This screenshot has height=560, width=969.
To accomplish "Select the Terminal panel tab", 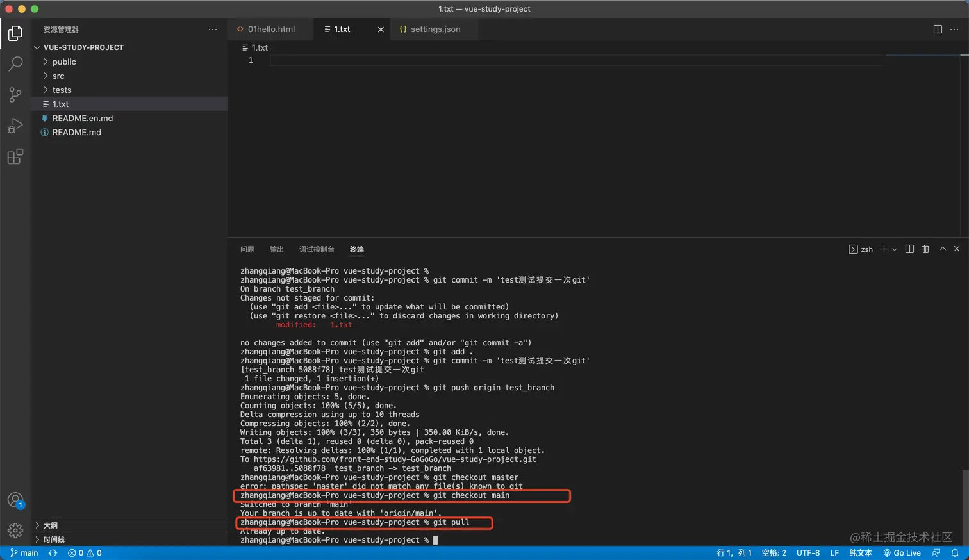I will (x=357, y=249).
